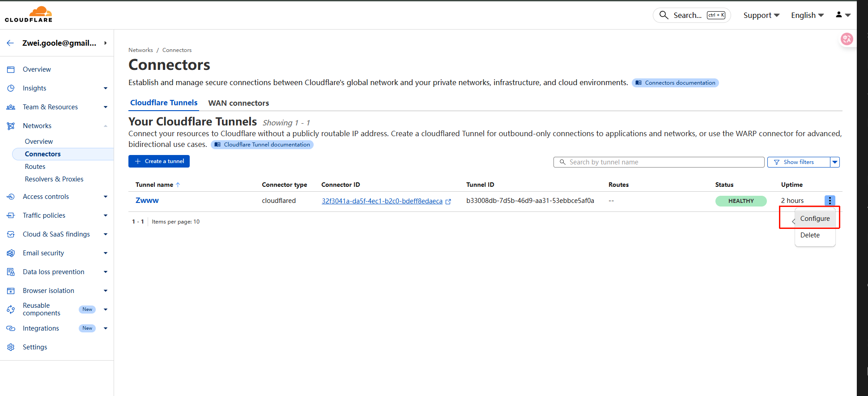Expand the Email security section arrow
Screen dimensions: 868x396
tap(106, 253)
